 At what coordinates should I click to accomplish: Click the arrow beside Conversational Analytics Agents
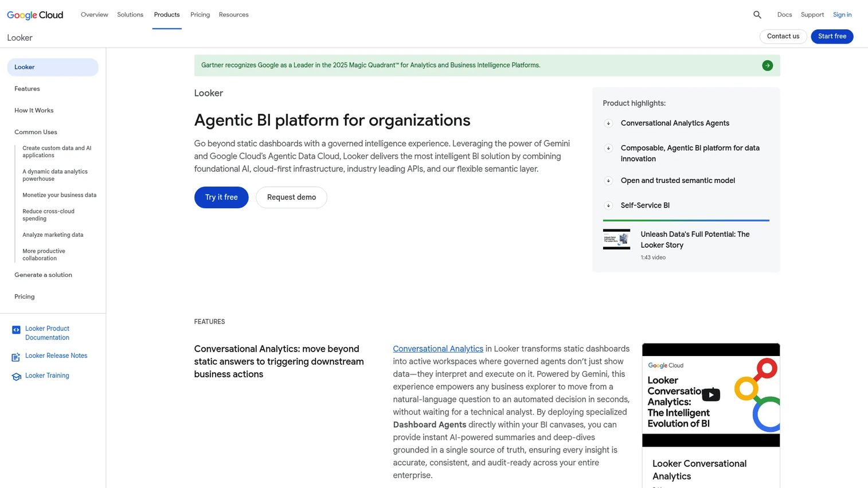[608, 123]
